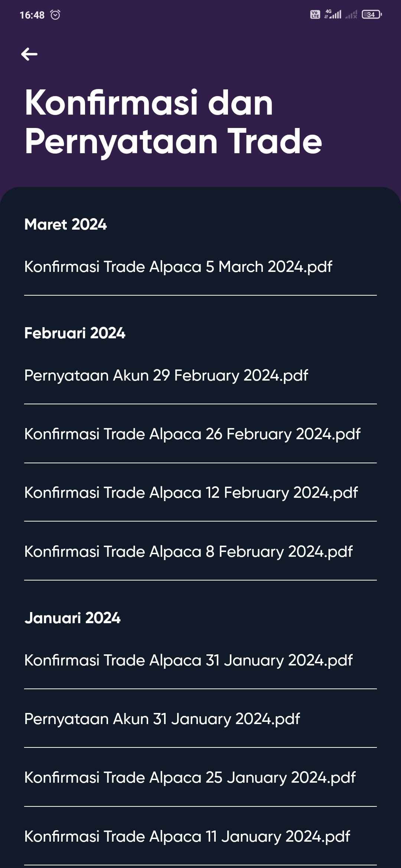Screen dimensions: 401x868
Task: Open Konfirmasi Trade Alpaca 26 February 2024.pdf
Action: (200, 434)
